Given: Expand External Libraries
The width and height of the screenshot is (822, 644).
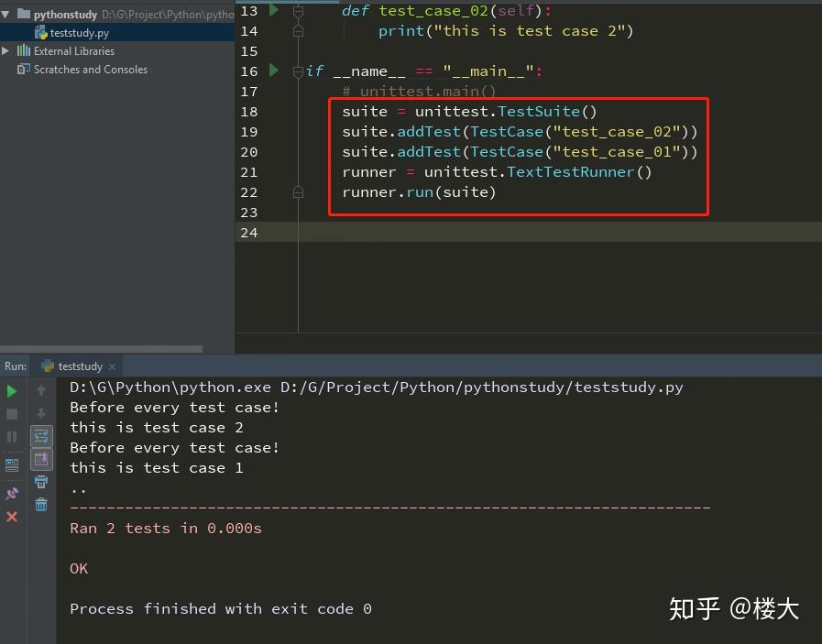Looking at the screenshot, I should pos(5,51).
